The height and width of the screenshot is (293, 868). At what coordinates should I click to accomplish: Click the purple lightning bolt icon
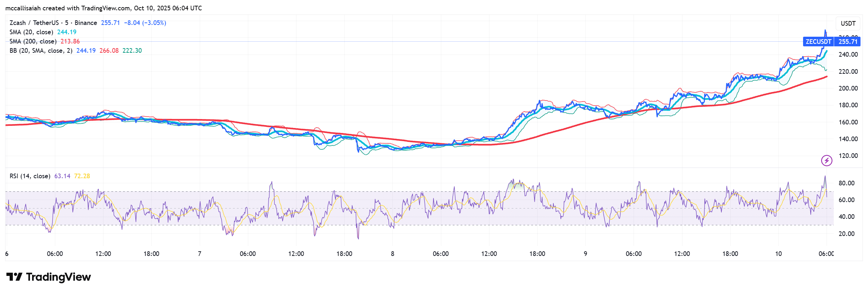[827, 160]
